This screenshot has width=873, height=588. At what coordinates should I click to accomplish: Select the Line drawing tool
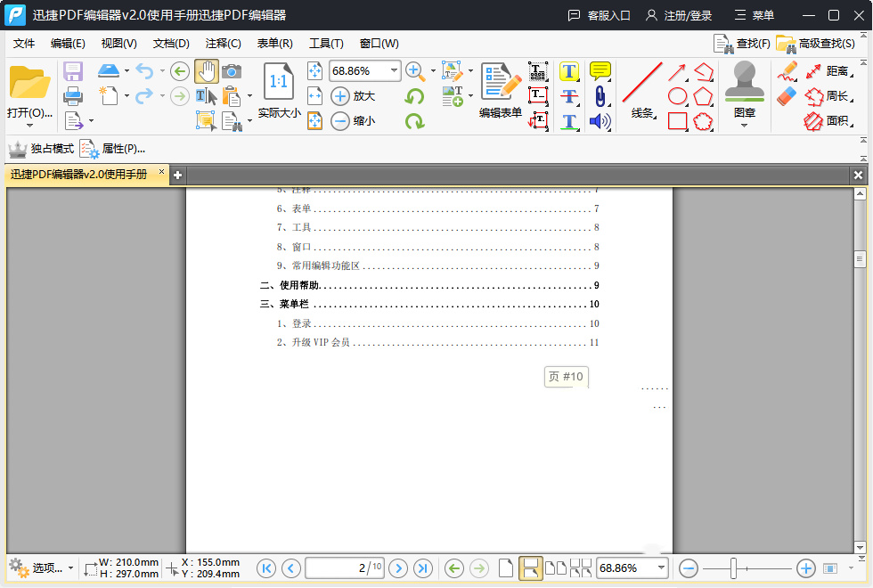coord(642,91)
